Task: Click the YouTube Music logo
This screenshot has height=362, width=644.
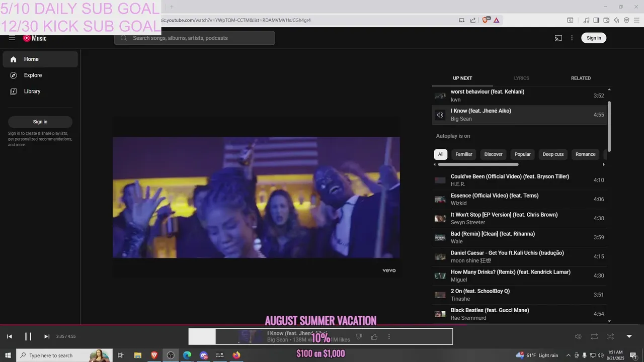Action: click(x=35, y=38)
